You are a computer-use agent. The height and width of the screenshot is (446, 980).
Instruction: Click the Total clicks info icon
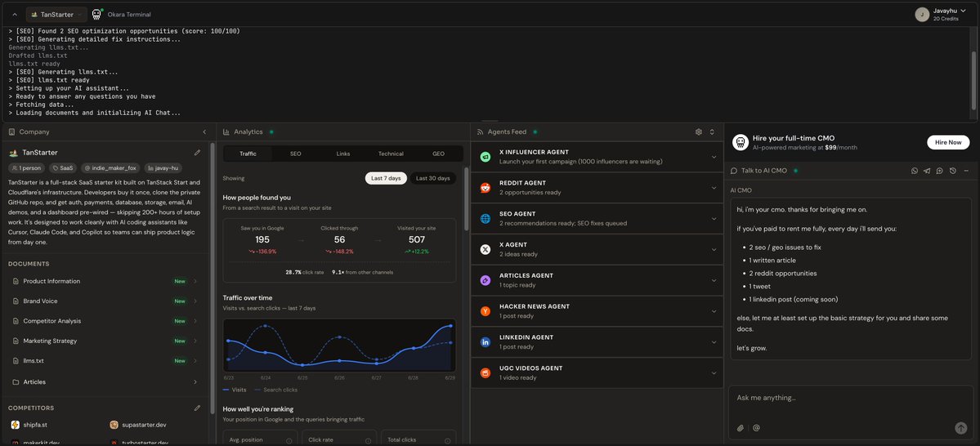pyautogui.click(x=447, y=440)
